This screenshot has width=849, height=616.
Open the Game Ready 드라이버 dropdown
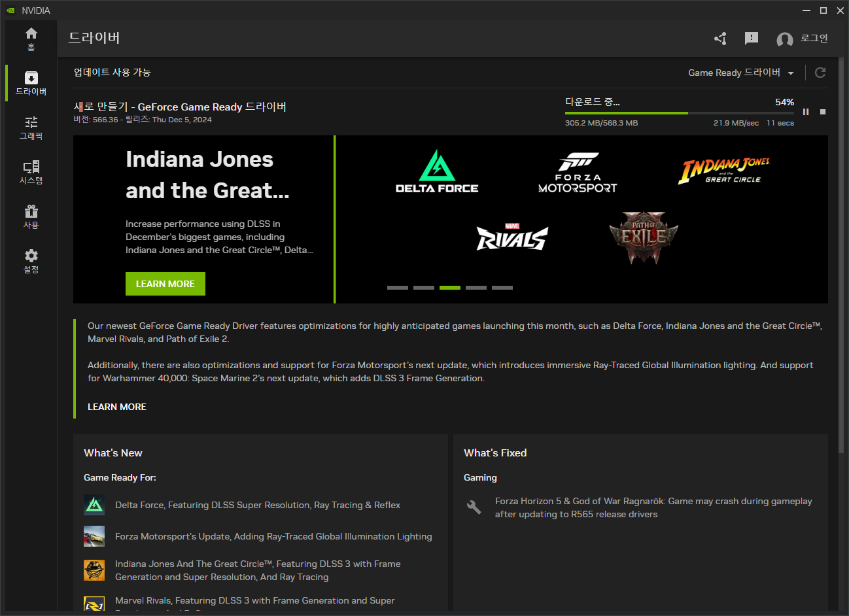pos(740,73)
